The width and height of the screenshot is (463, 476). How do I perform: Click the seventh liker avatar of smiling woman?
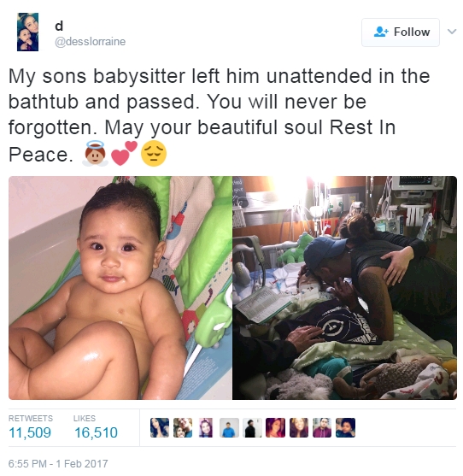(299, 427)
